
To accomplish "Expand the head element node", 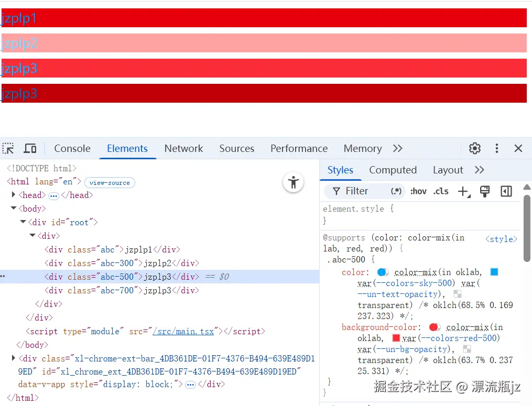I will pos(13,195).
